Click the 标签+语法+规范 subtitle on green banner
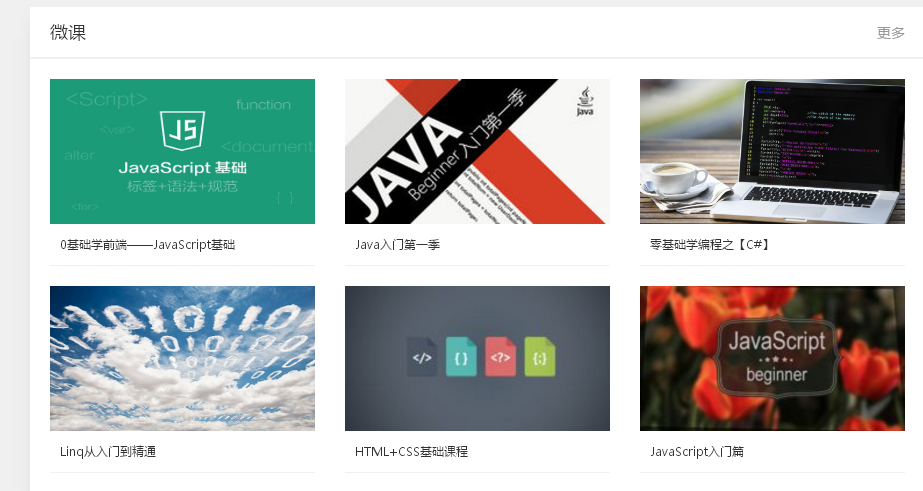923x491 pixels. pos(182,187)
